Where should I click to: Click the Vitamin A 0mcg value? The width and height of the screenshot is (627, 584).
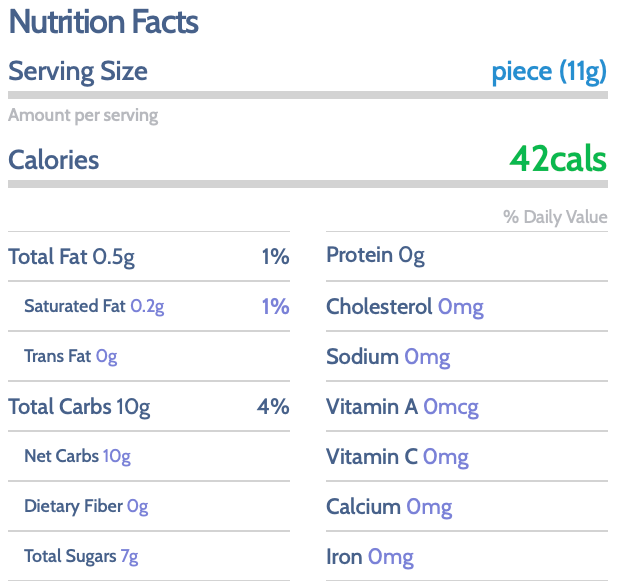451,407
